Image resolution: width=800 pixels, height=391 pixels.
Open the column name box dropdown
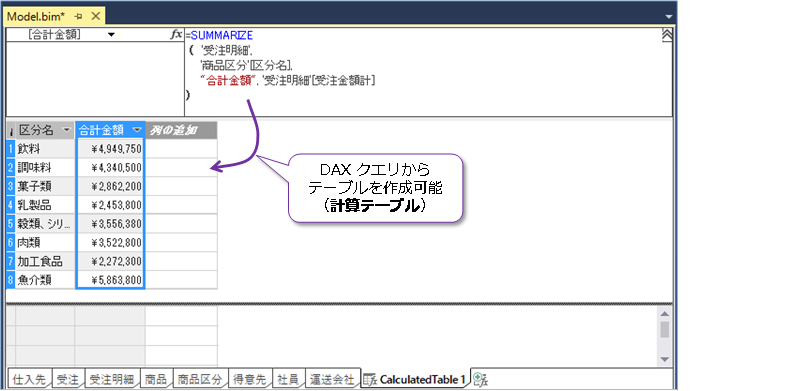point(111,35)
